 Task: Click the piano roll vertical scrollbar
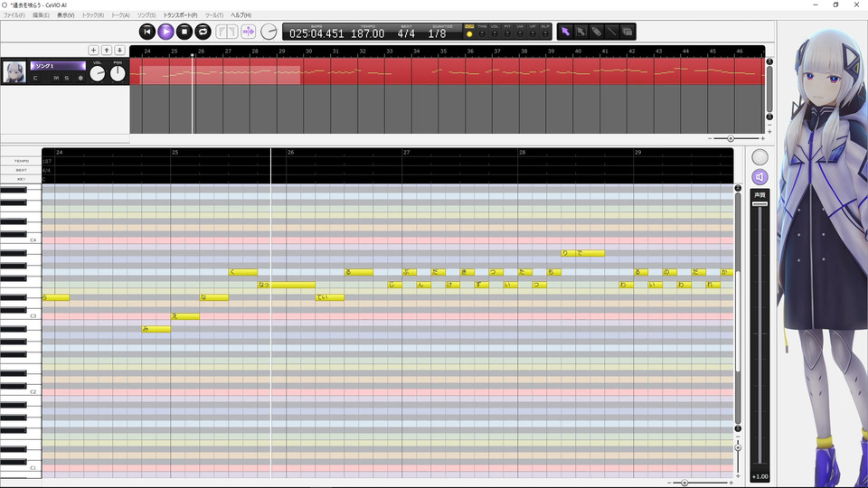click(738, 308)
